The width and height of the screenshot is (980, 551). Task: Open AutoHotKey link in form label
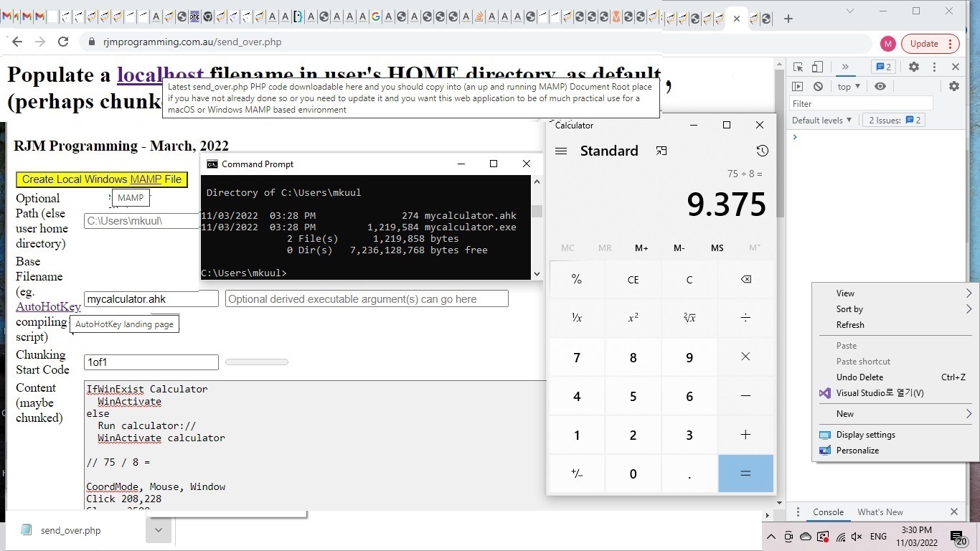pos(48,307)
